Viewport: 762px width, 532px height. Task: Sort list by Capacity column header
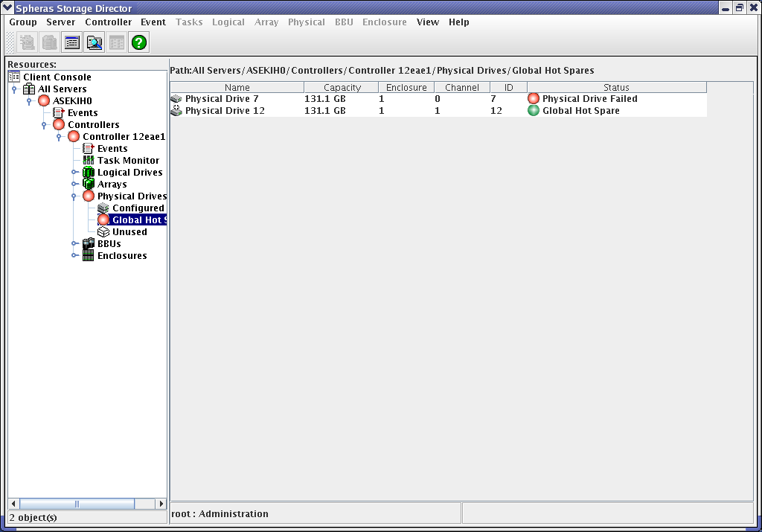point(342,88)
